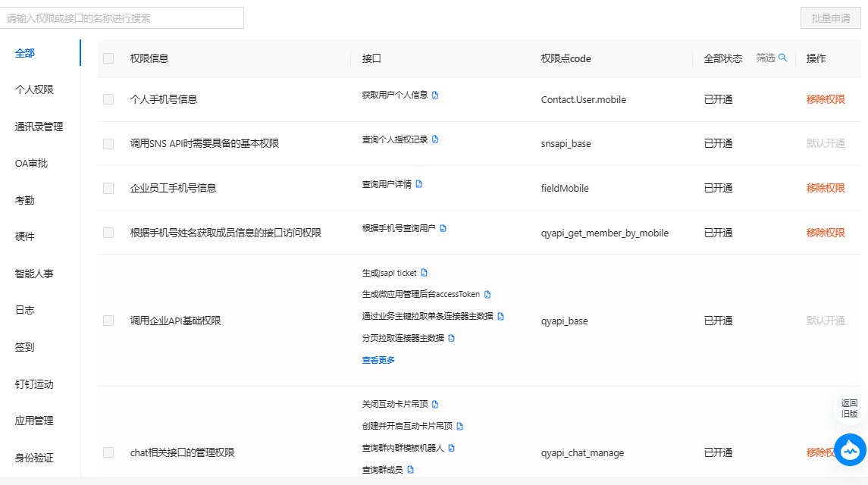
Task: Open doc icon beside 根据手机号查询用户
Action: point(443,228)
